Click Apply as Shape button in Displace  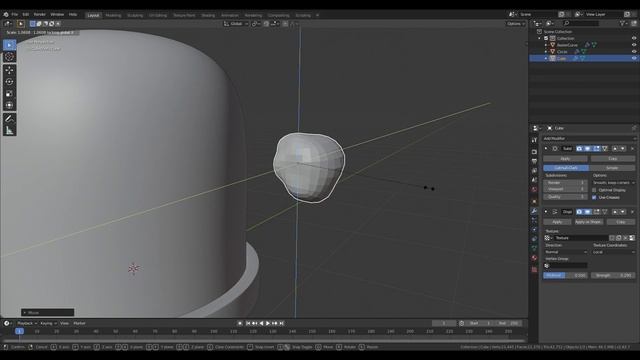[588, 222]
